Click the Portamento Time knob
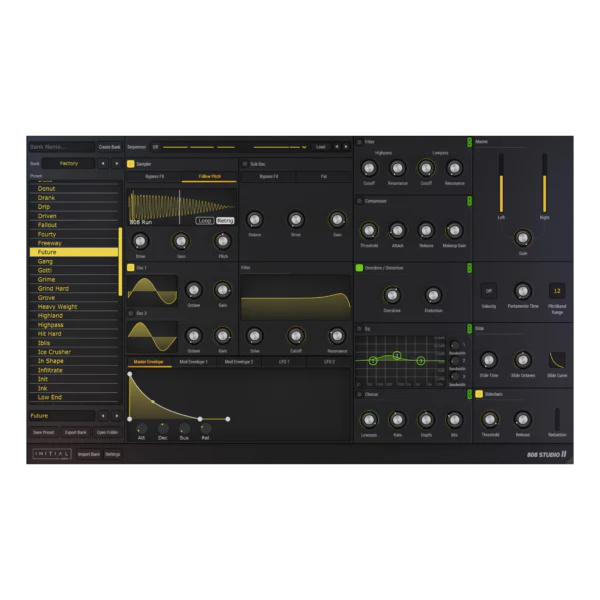The image size is (600, 600). click(x=523, y=291)
